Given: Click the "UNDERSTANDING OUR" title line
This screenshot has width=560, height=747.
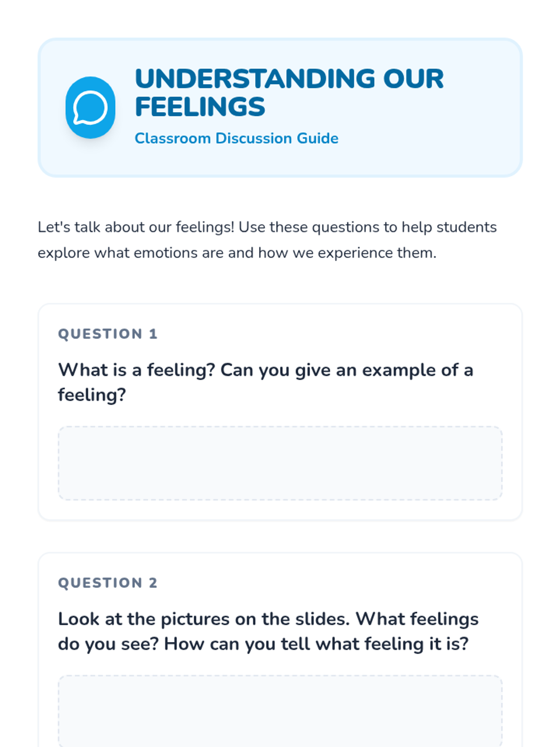Looking at the screenshot, I should (289, 78).
